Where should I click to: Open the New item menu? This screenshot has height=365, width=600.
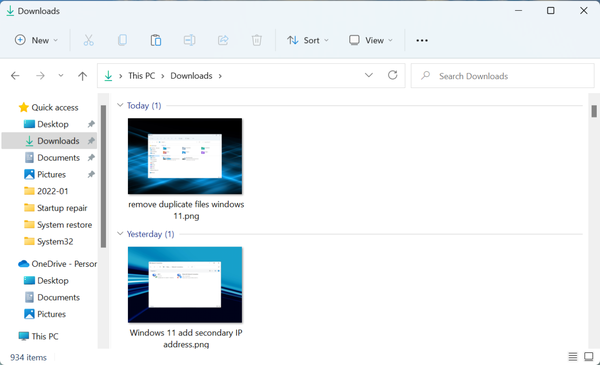pyautogui.click(x=36, y=40)
